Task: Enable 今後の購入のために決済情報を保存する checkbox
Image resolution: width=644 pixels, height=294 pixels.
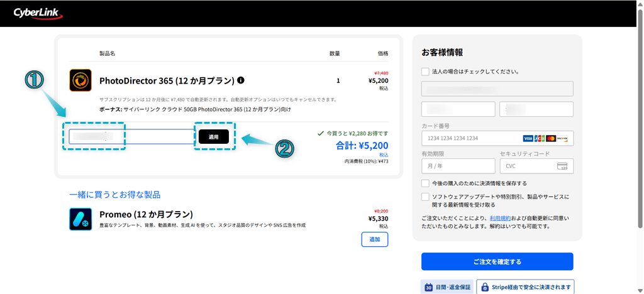Action: 426,183
